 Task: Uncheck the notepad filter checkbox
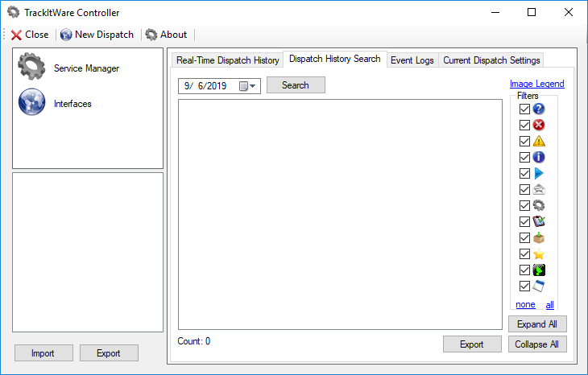[524, 286]
